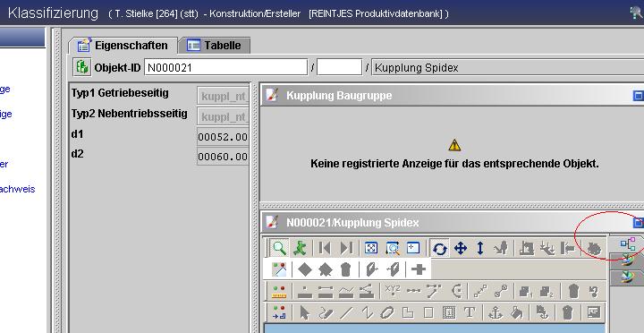
Task: Select the T text tool
Action: tap(470, 312)
